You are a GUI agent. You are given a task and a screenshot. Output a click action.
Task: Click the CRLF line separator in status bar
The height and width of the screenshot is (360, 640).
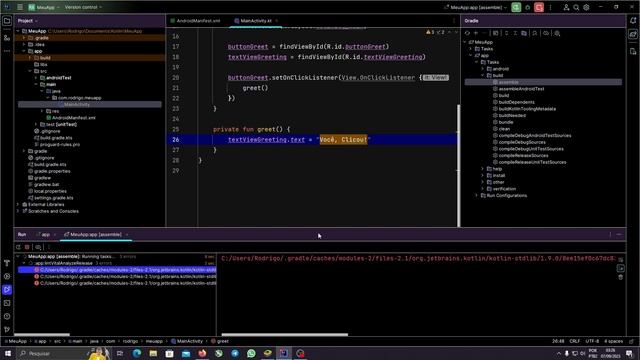pos(575,341)
